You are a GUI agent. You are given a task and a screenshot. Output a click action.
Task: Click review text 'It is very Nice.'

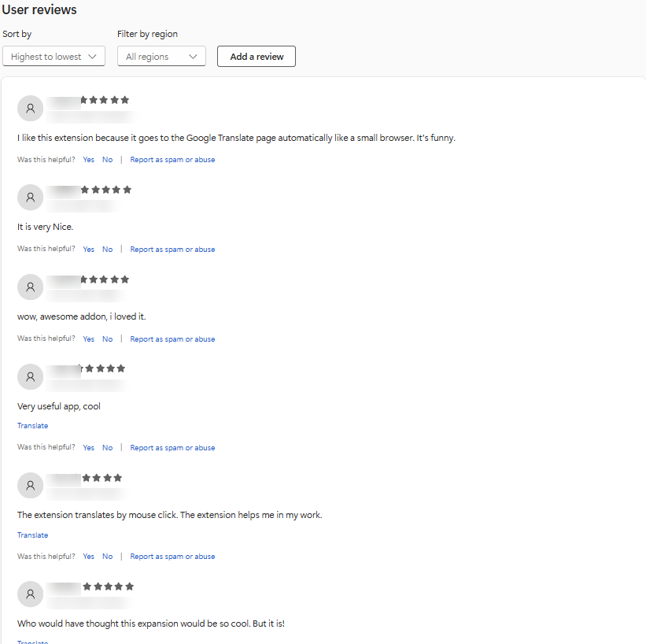pos(46,227)
